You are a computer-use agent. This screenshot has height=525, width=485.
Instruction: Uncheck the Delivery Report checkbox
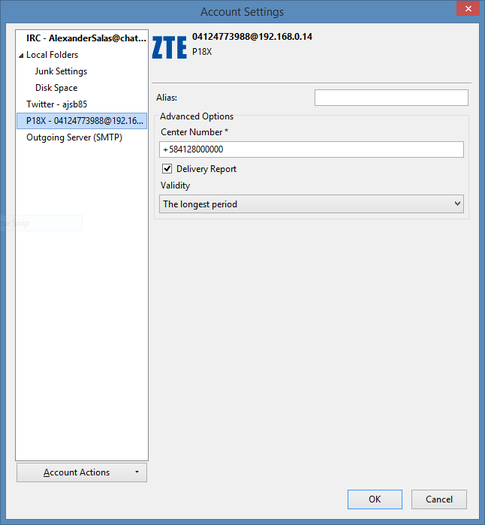tap(167, 168)
